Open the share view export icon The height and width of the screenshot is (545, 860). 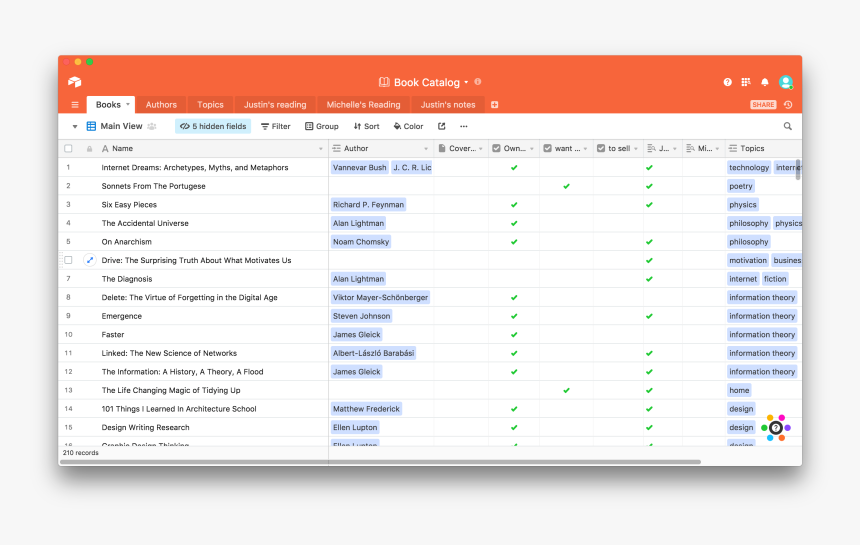(442, 126)
